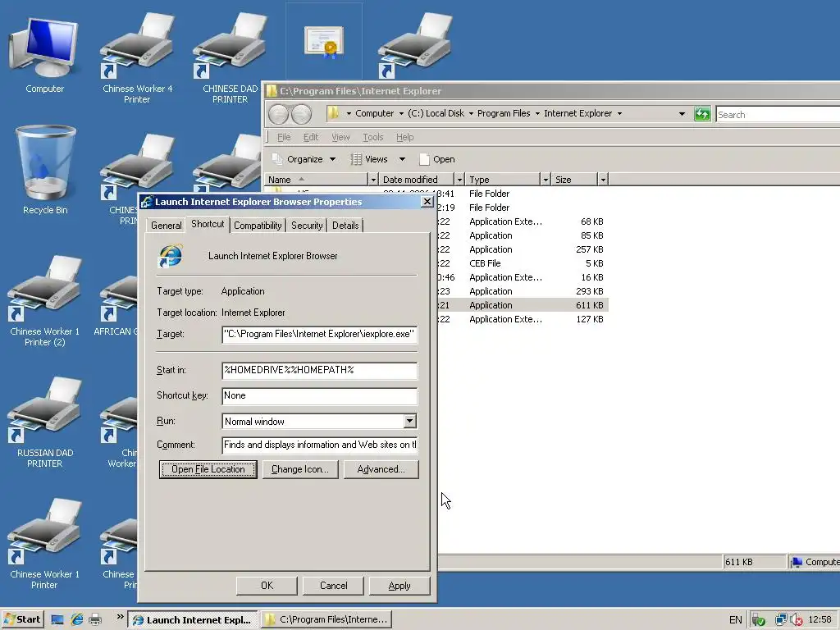Click folder icon in Explorer address bar
The image size is (840, 630).
pos(333,113)
